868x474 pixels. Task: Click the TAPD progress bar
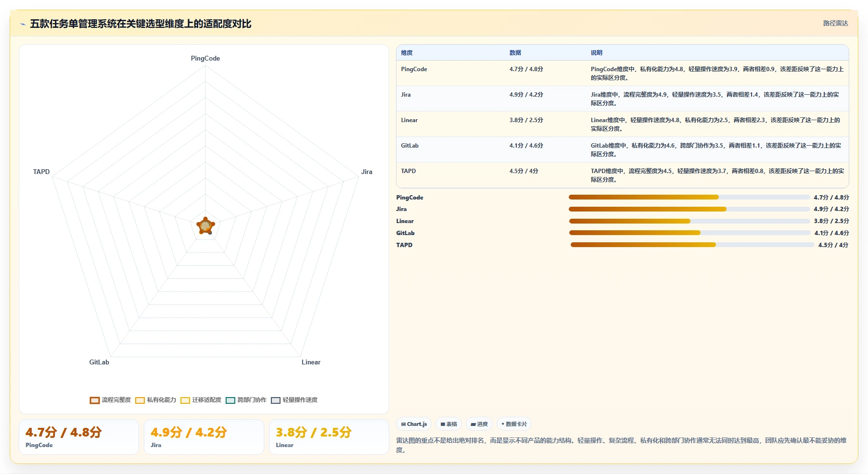coord(692,245)
